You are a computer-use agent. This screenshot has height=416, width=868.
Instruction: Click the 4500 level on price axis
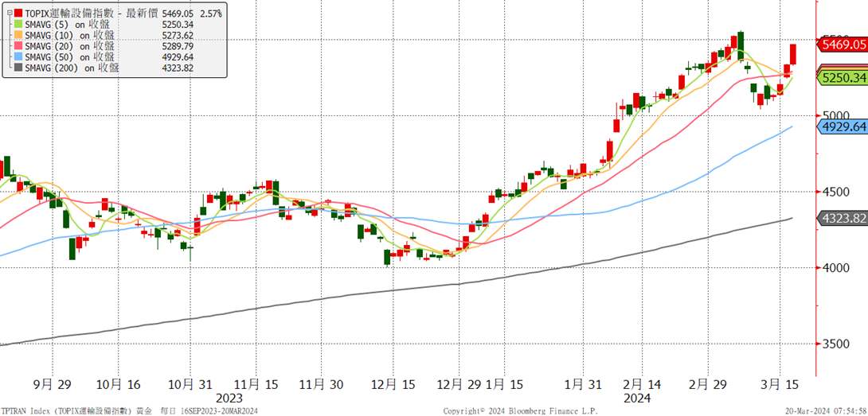[x=836, y=192]
